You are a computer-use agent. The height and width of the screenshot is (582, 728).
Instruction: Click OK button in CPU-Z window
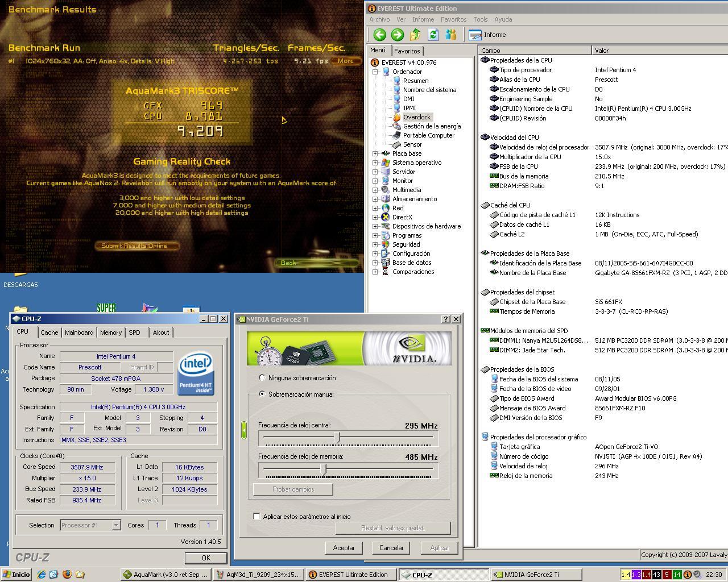pyautogui.click(x=206, y=558)
